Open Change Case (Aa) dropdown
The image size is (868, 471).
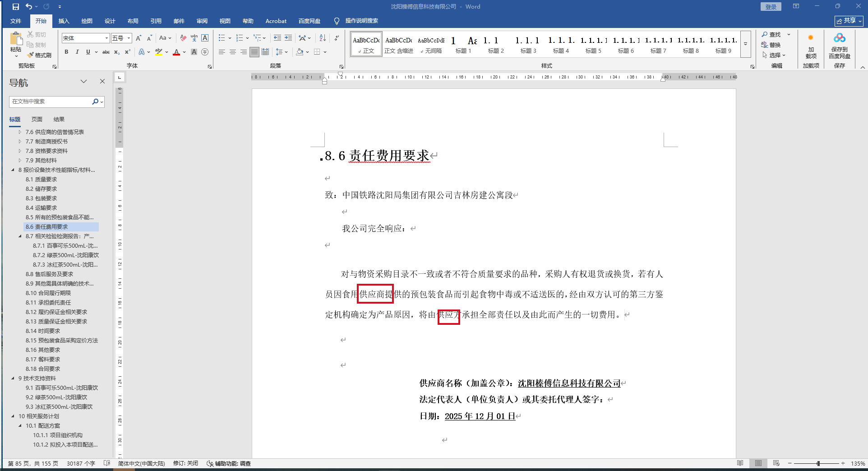click(x=165, y=38)
